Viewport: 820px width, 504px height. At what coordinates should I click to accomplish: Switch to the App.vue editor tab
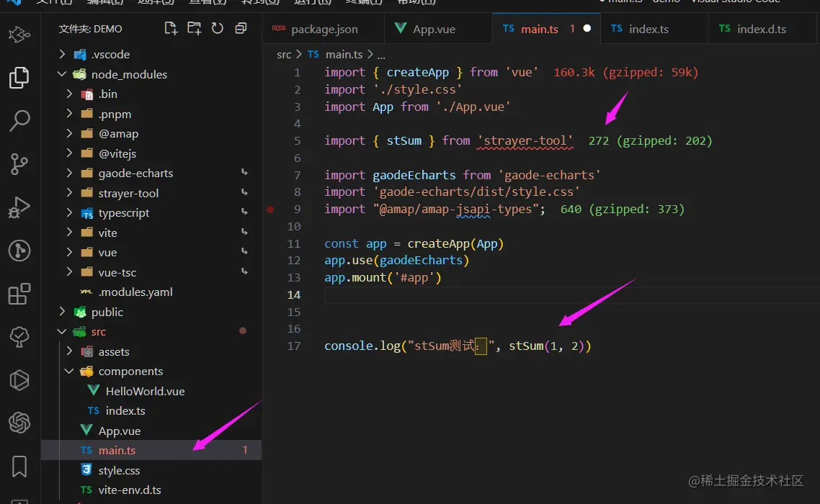coord(437,29)
